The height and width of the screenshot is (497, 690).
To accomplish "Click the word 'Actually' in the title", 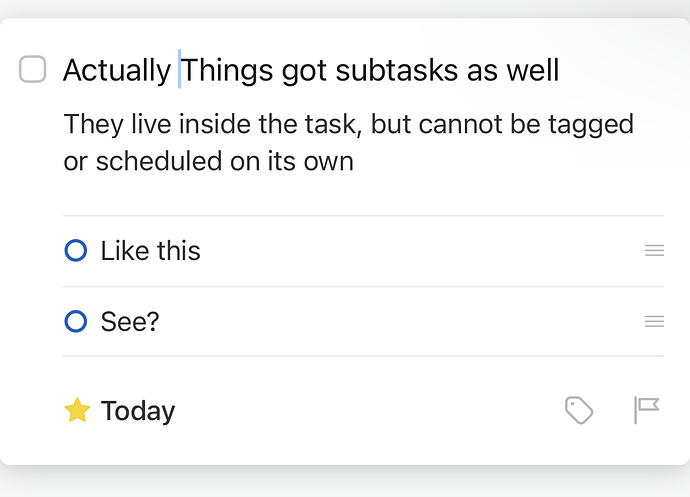I will (116, 71).
